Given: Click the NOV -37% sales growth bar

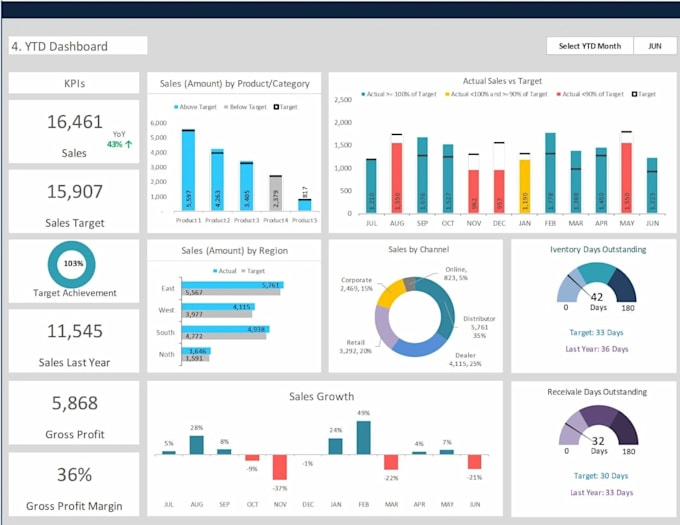Looking at the screenshot, I should point(280,467).
